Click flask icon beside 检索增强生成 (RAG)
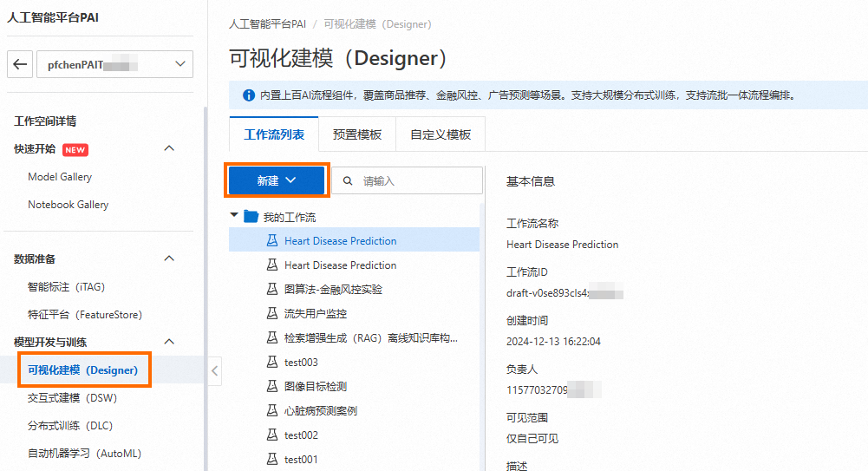 pyautogui.click(x=271, y=337)
